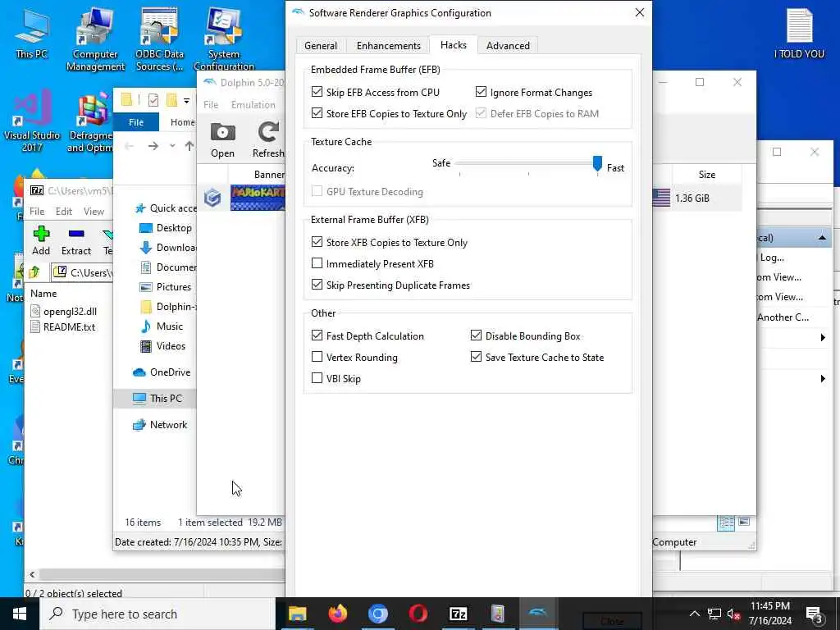Click File Explorer forward arrow button
Image resolution: width=840 pixels, height=630 pixels.
(153, 146)
